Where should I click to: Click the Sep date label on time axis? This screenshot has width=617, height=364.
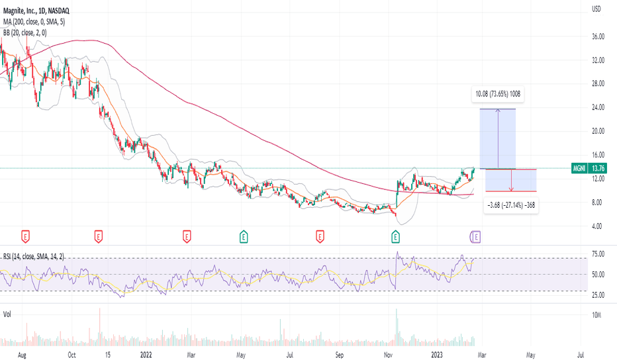[339, 355]
